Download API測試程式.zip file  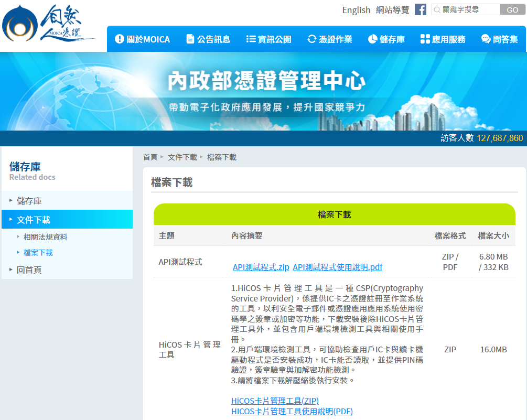point(261,267)
